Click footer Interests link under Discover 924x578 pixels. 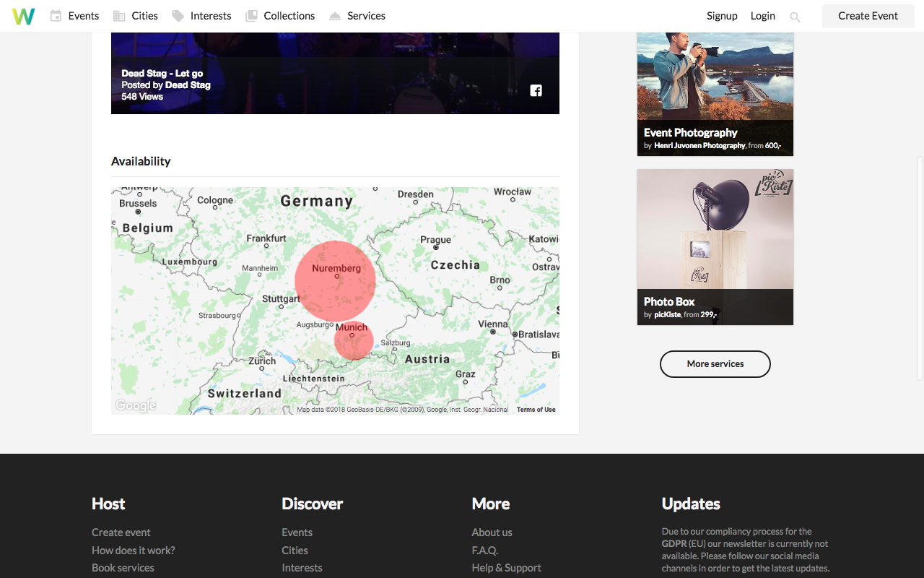pos(302,568)
